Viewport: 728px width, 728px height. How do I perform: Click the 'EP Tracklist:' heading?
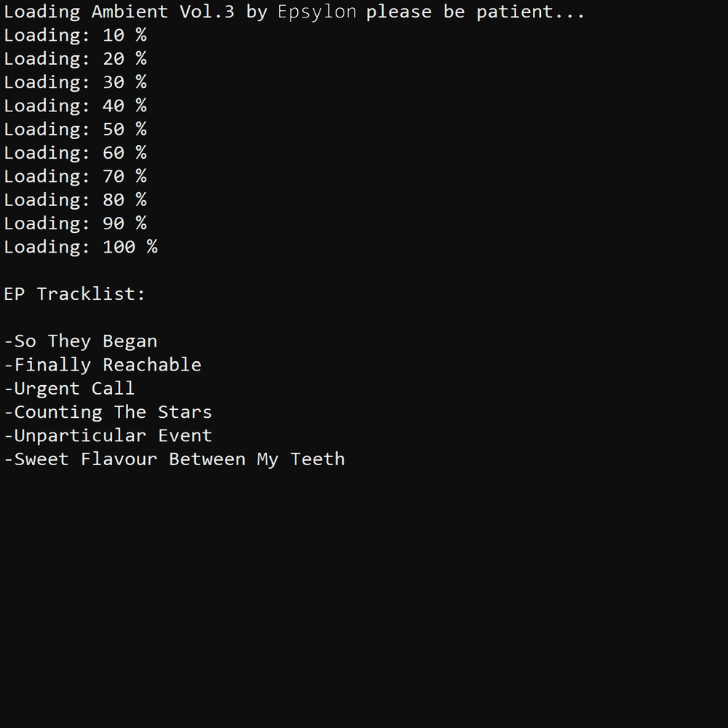[75, 294]
